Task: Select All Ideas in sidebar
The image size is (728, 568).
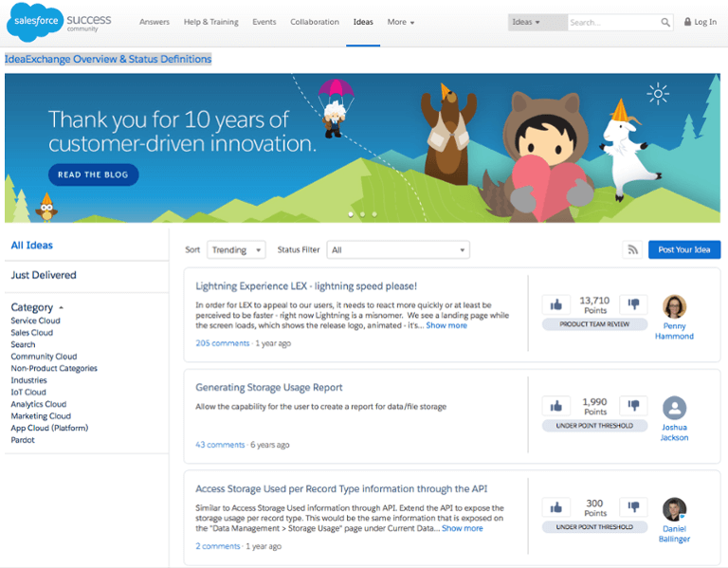Action: tap(31, 246)
